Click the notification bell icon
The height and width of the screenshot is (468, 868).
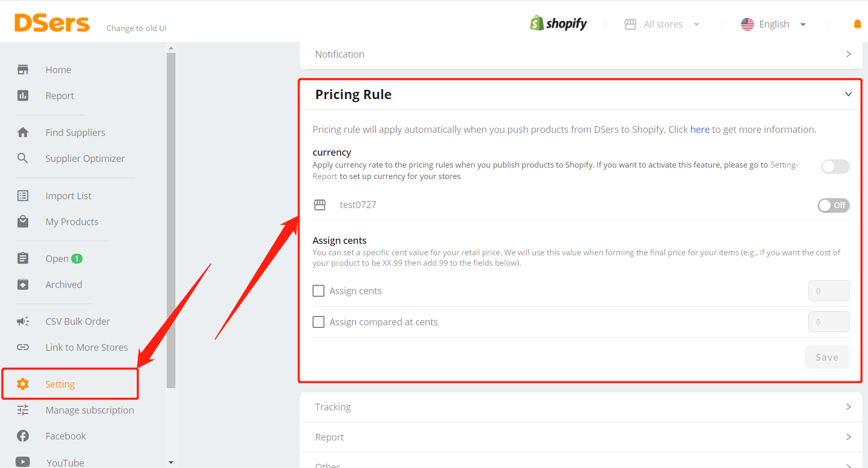857,24
